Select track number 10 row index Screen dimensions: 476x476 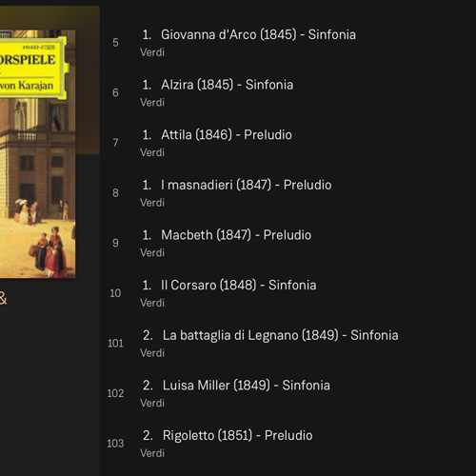[x=115, y=293]
